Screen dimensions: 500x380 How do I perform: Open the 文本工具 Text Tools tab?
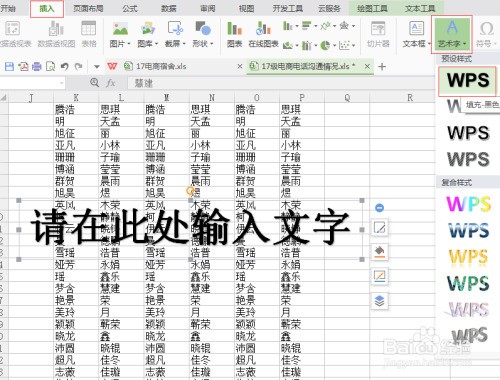click(x=420, y=8)
